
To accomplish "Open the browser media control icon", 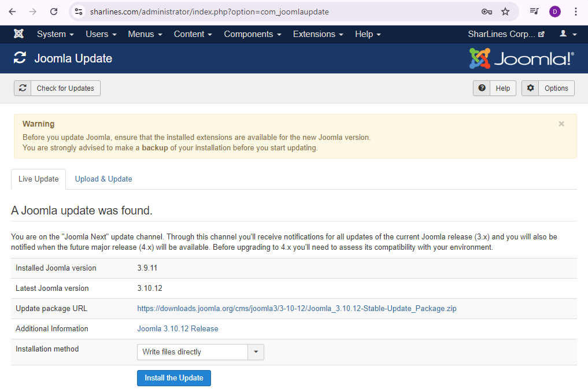I will (534, 12).
